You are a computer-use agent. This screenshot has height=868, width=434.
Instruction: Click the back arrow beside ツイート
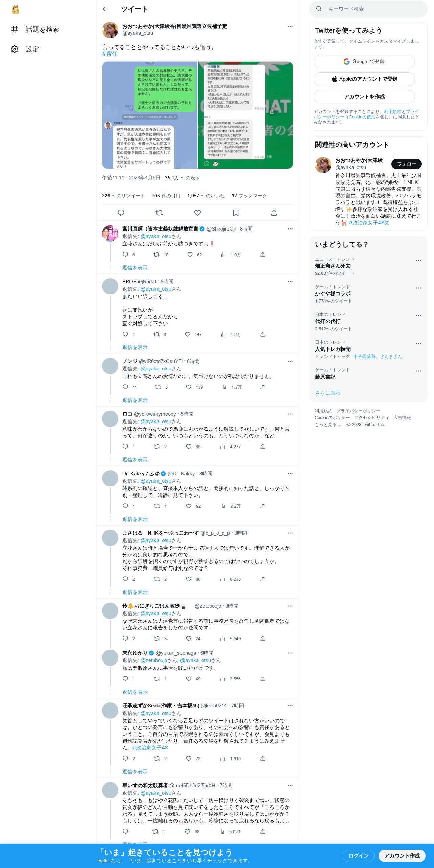point(105,9)
